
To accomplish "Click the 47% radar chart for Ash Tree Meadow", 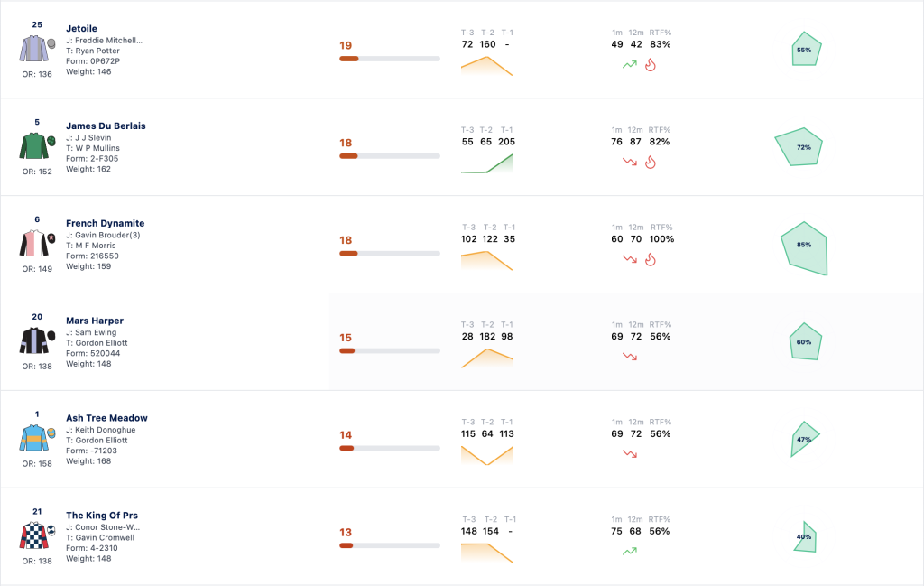I will tap(804, 439).
